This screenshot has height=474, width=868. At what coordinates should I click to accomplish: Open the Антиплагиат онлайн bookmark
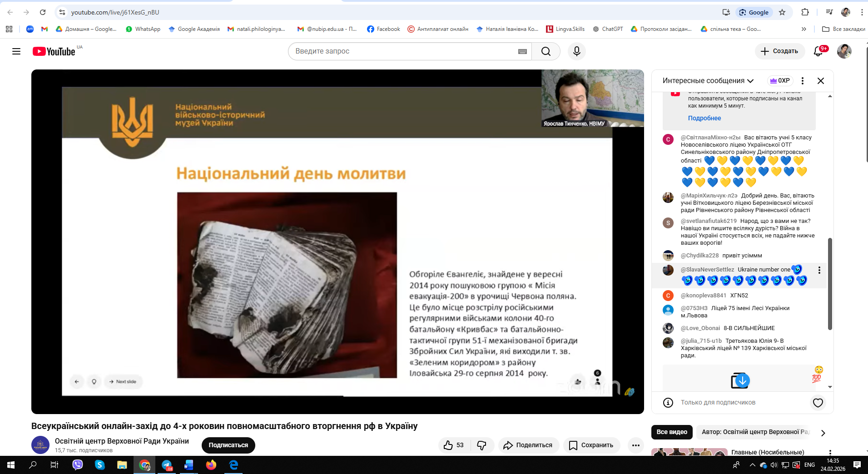coord(438,29)
